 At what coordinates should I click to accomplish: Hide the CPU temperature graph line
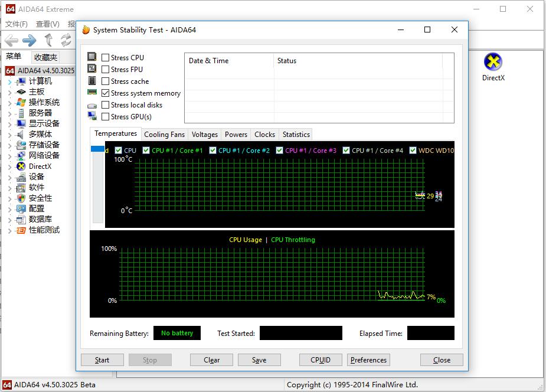pos(119,150)
